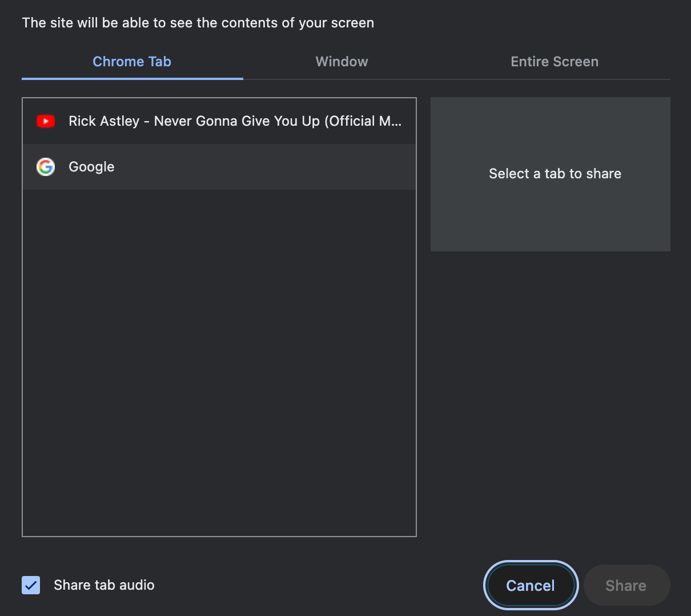Open the Window tab
This screenshot has height=616, width=691.
pos(342,62)
